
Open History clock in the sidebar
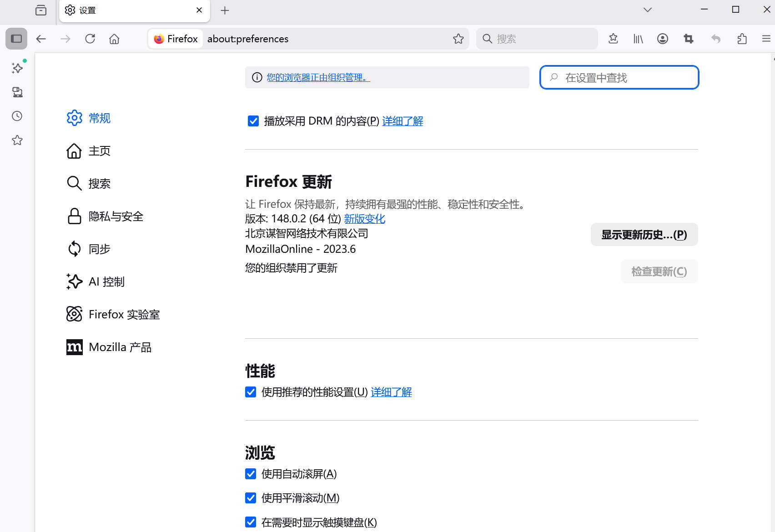coord(17,116)
